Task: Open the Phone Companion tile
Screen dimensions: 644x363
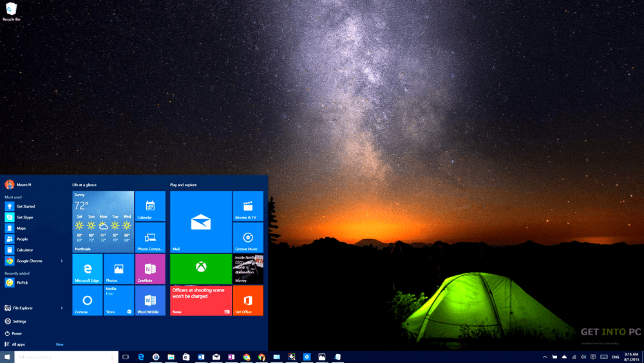Action: point(150,238)
